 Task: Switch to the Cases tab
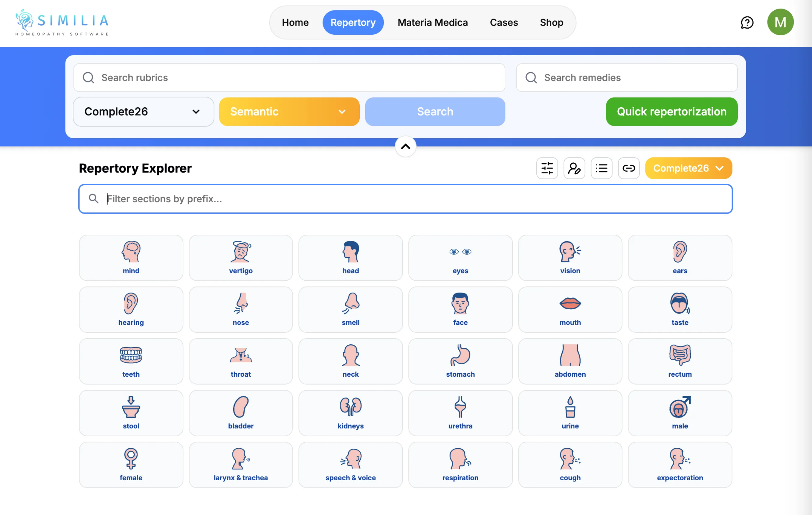tap(503, 23)
